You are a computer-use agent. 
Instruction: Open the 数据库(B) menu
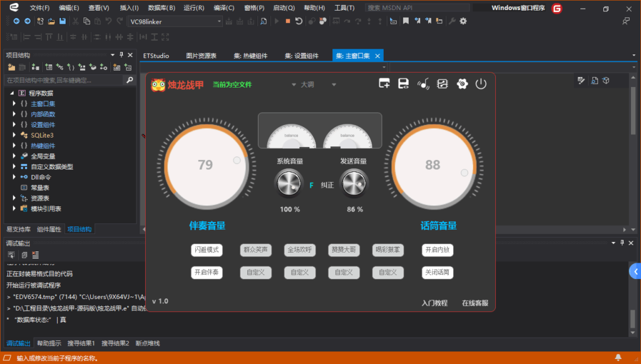[162, 8]
